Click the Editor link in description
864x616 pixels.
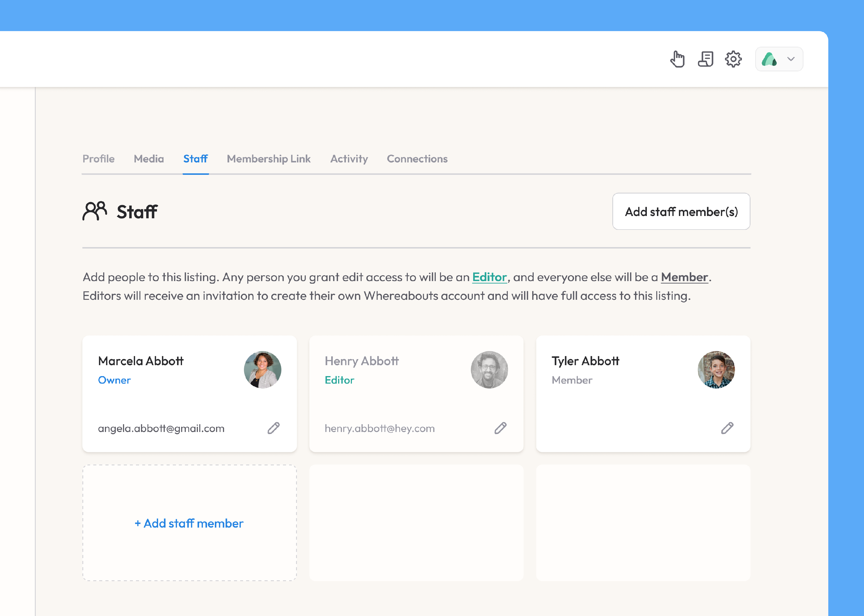point(489,277)
